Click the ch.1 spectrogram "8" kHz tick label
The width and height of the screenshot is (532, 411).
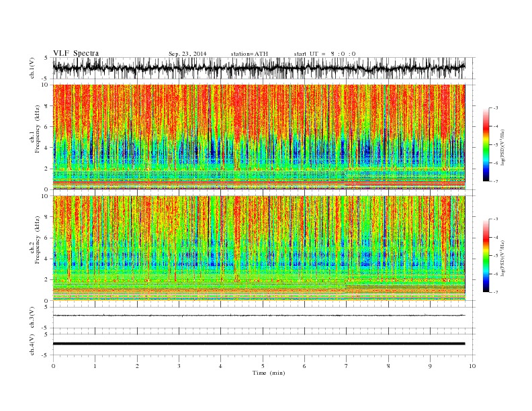(46, 106)
